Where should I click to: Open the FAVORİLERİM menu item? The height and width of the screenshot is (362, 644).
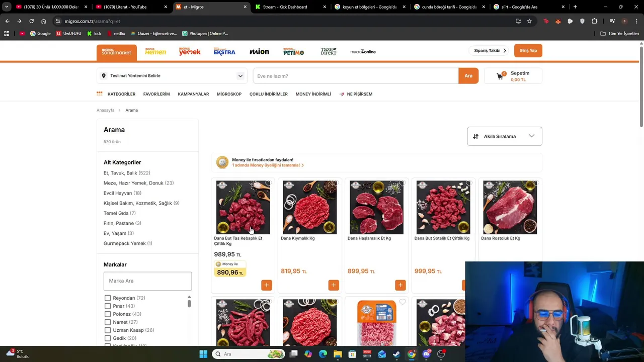[x=156, y=94]
